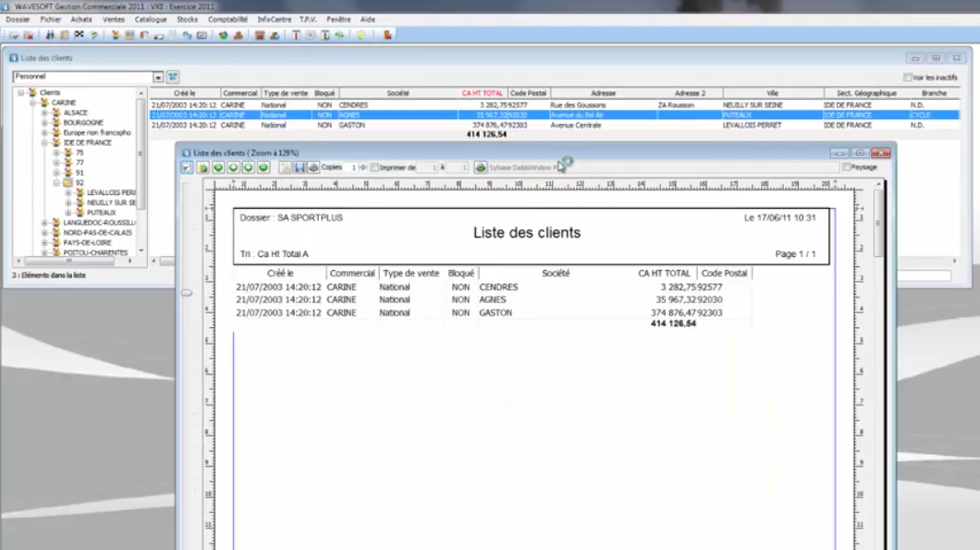The width and height of the screenshot is (980, 550).
Task: Select the GASTON client row
Action: pyautogui.click(x=554, y=125)
